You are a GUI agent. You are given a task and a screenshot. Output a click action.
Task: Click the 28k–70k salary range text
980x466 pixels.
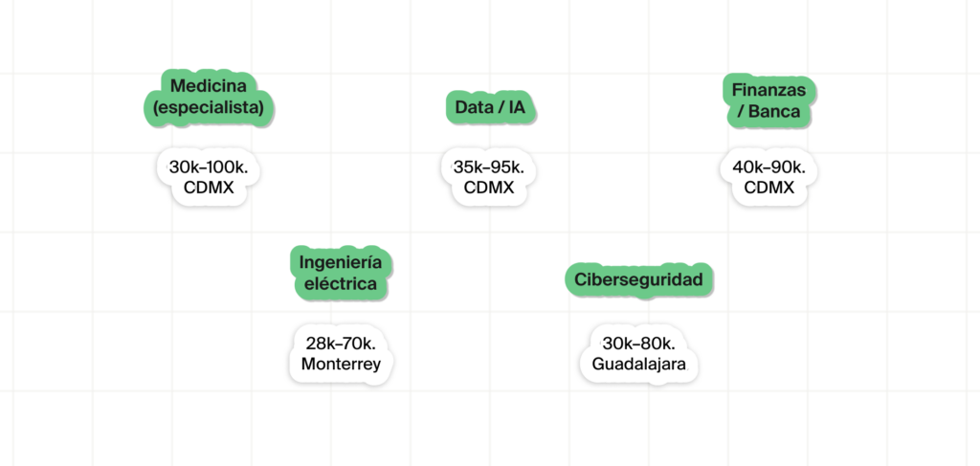tap(341, 344)
